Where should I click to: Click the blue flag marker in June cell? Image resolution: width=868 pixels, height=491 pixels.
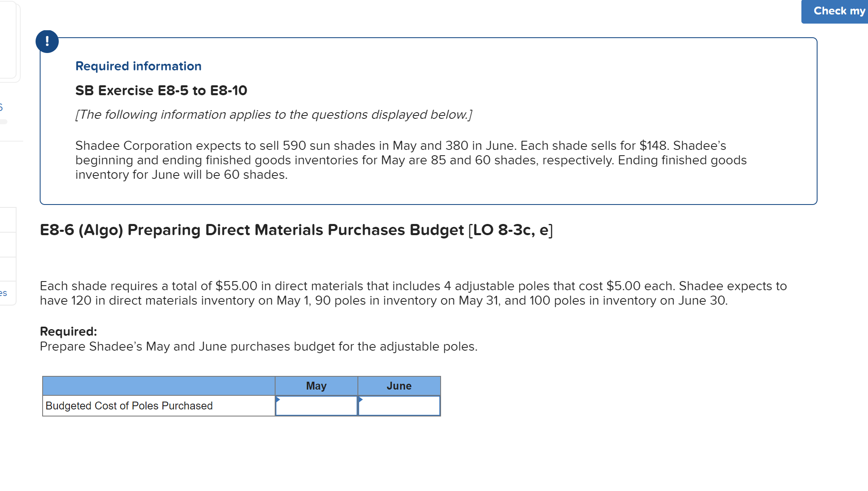pos(360,399)
